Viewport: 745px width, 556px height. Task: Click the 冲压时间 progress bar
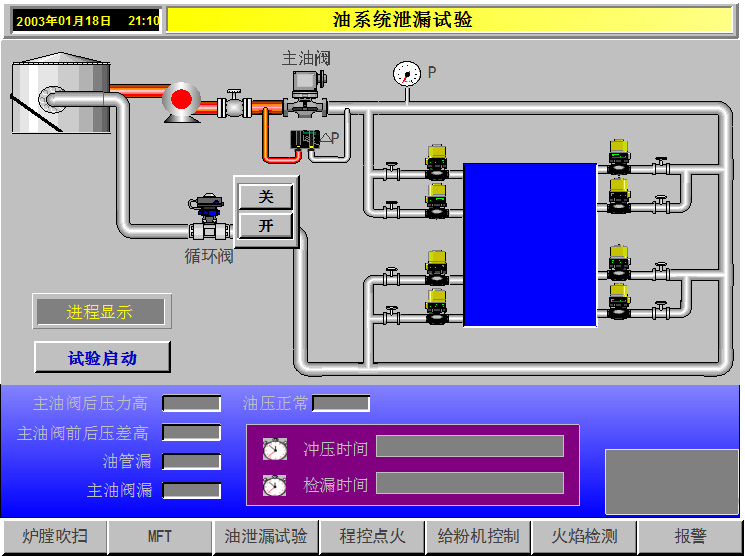[x=470, y=446]
